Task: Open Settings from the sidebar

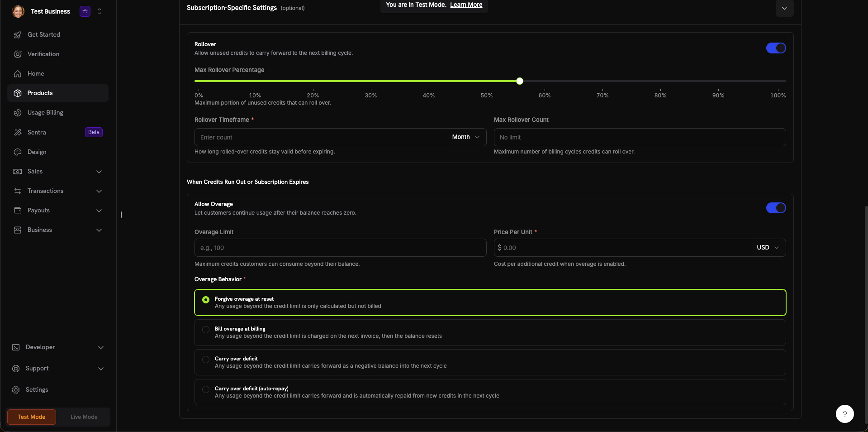Action: (36, 389)
